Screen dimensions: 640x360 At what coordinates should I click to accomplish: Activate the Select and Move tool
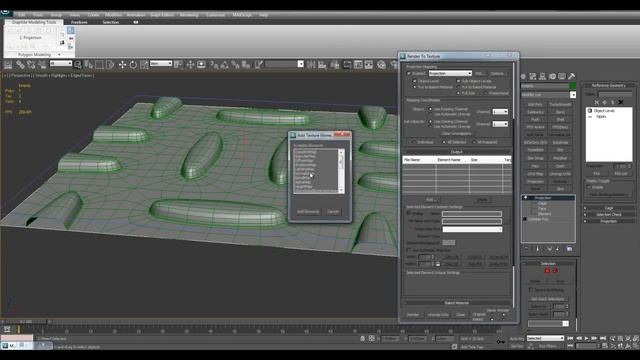tap(122, 64)
